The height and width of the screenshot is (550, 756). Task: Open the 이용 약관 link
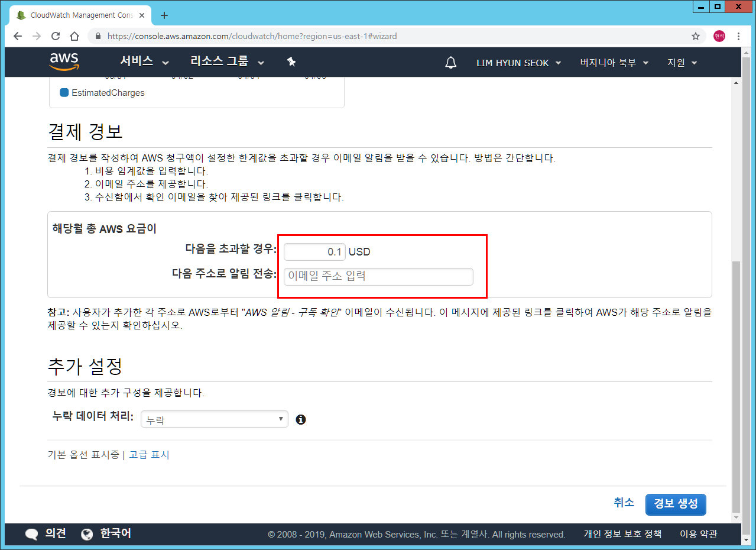point(699,535)
